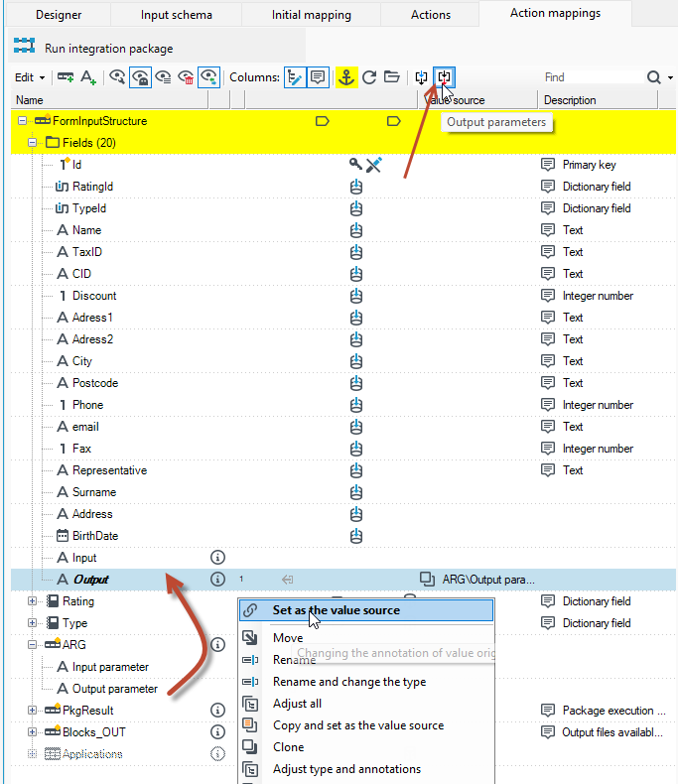The width and height of the screenshot is (678, 784).
Task: Switch to the Actions tab
Action: tap(430, 15)
